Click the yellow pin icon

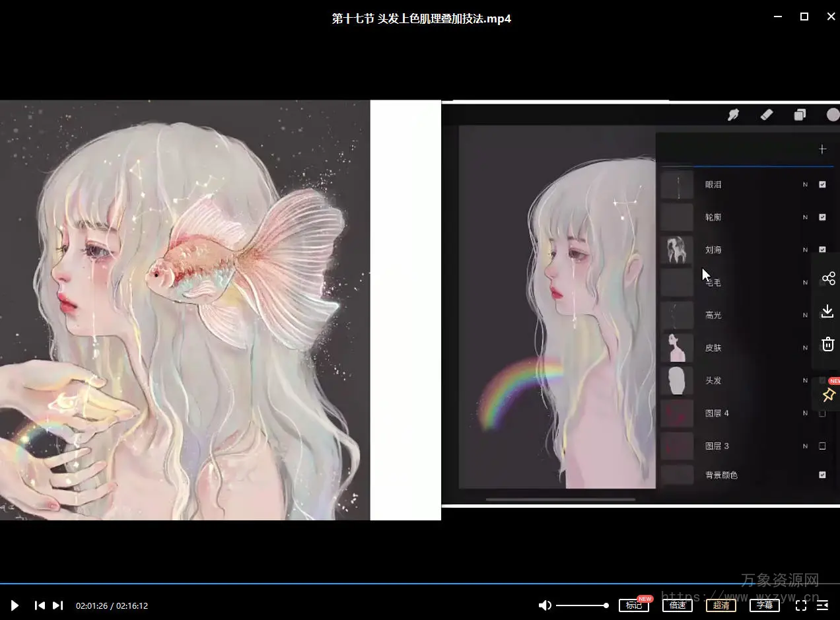pyautogui.click(x=828, y=395)
